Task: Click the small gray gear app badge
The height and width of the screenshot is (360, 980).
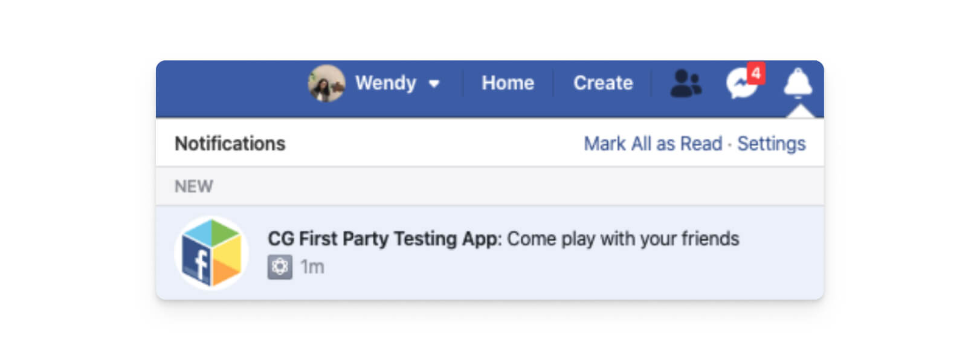Action: click(x=280, y=267)
